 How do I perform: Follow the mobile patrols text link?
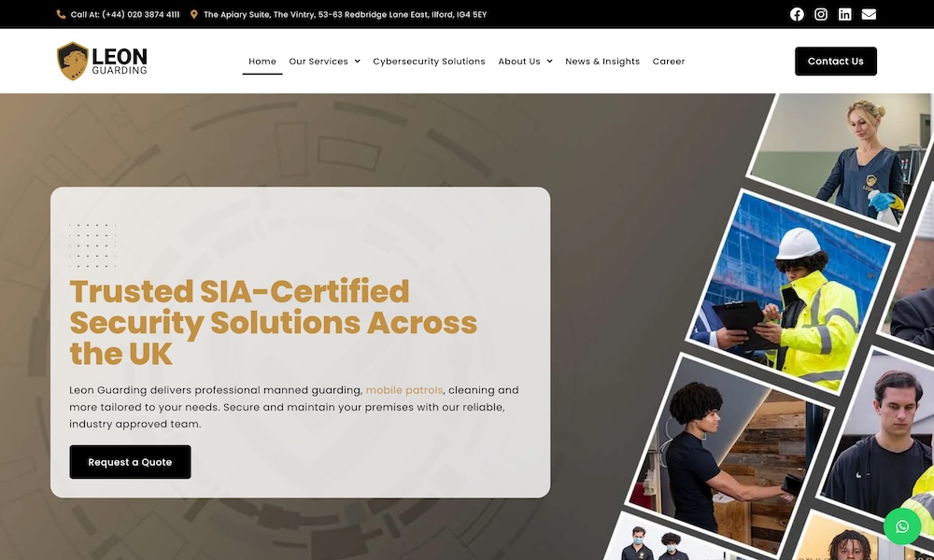pos(403,390)
